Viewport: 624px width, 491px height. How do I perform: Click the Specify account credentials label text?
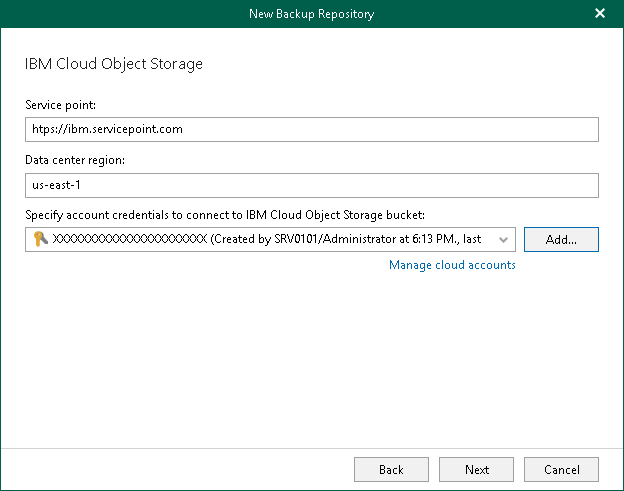[225, 215]
